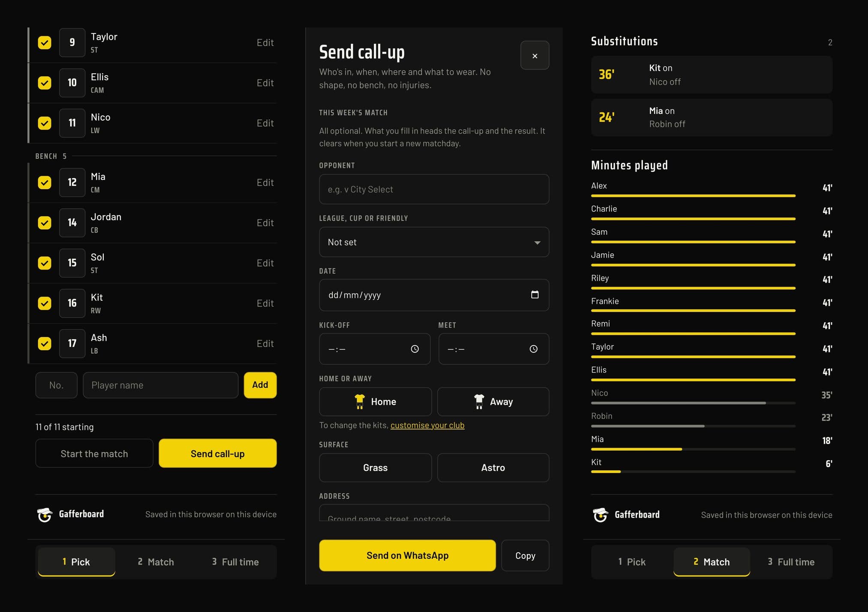Click the Opponent input field
Viewport: 868px width, 612px height.
[x=434, y=189]
